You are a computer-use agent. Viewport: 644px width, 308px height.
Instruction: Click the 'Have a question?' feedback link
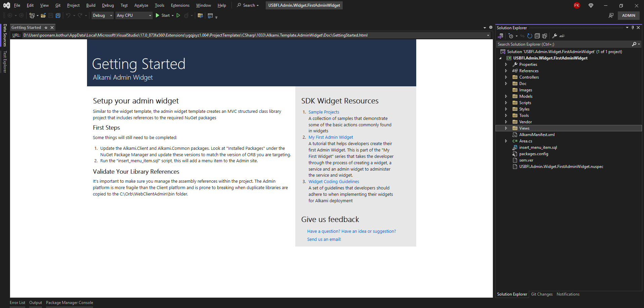click(351, 231)
